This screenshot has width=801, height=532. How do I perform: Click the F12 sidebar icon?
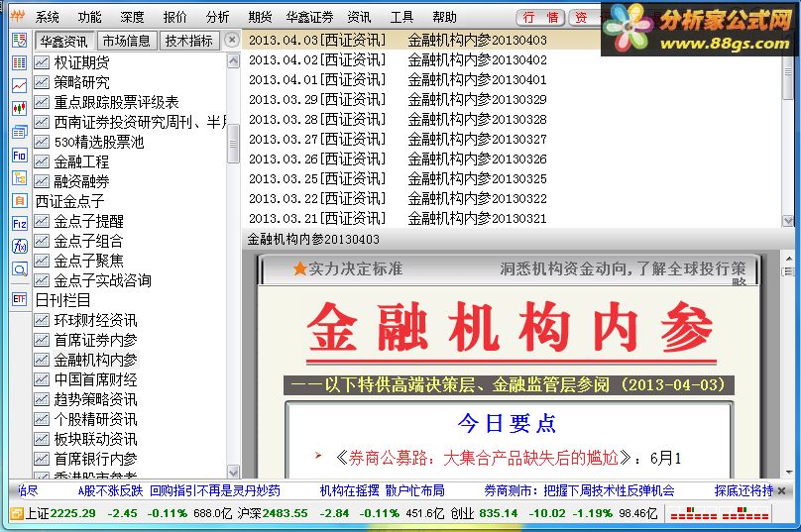pyautogui.click(x=20, y=224)
